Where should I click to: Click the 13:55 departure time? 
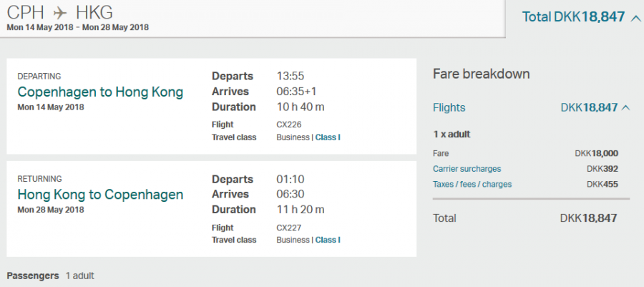[291, 76]
